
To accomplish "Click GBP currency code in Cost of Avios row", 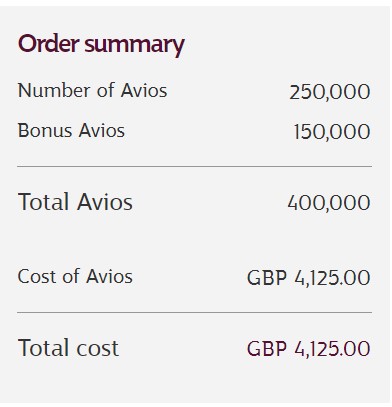I will tap(267, 278).
